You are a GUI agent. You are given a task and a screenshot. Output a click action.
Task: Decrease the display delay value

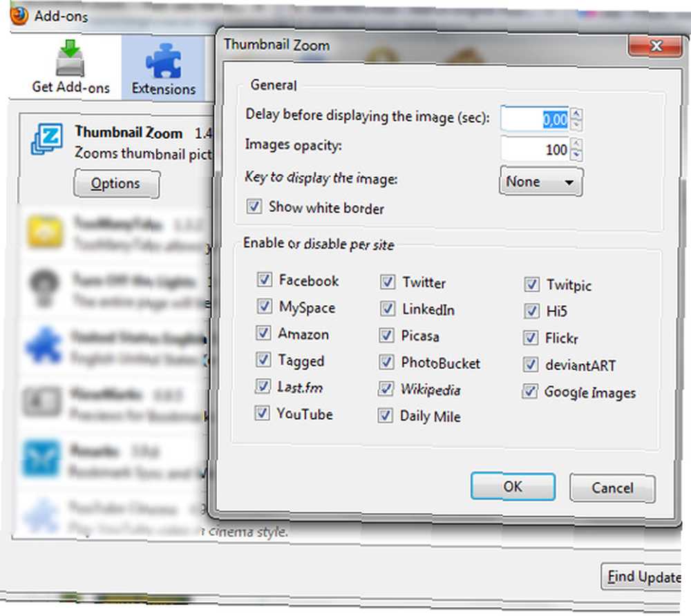[576, 126]
